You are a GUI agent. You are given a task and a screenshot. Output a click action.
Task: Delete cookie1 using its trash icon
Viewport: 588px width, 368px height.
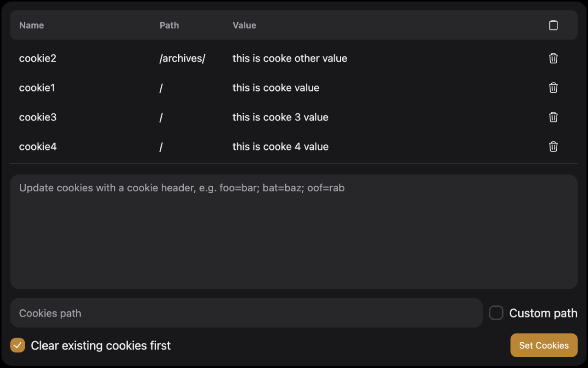coord(553,88)
